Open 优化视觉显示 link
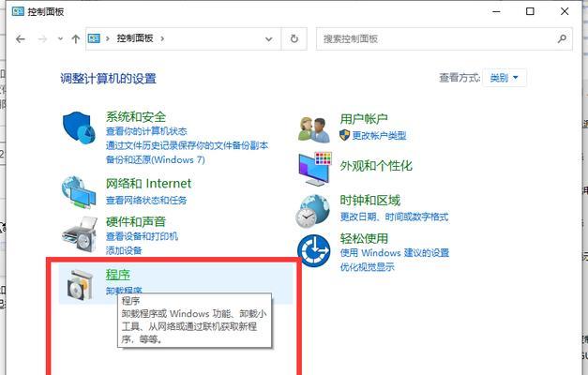 click(367, 267)
